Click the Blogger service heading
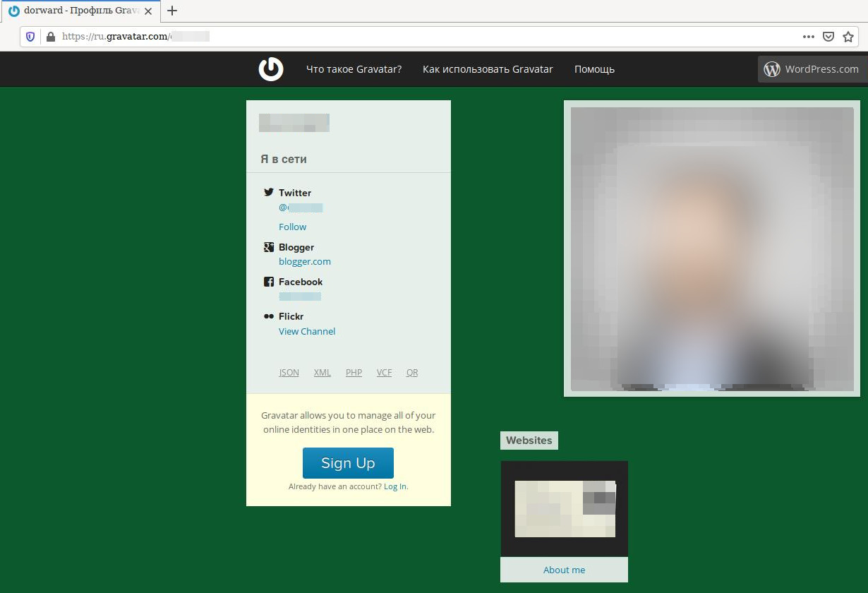This screenshot has width=868, height=593. (296, 247)
